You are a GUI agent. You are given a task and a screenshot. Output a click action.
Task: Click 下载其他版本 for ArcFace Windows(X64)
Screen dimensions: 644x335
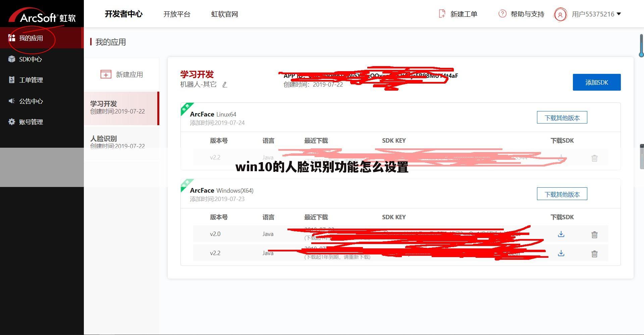coord(562,194)
